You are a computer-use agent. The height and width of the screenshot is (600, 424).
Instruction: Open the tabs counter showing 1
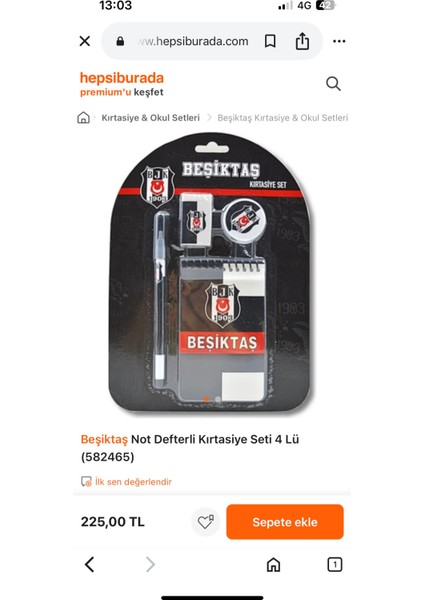click(334, 565)
